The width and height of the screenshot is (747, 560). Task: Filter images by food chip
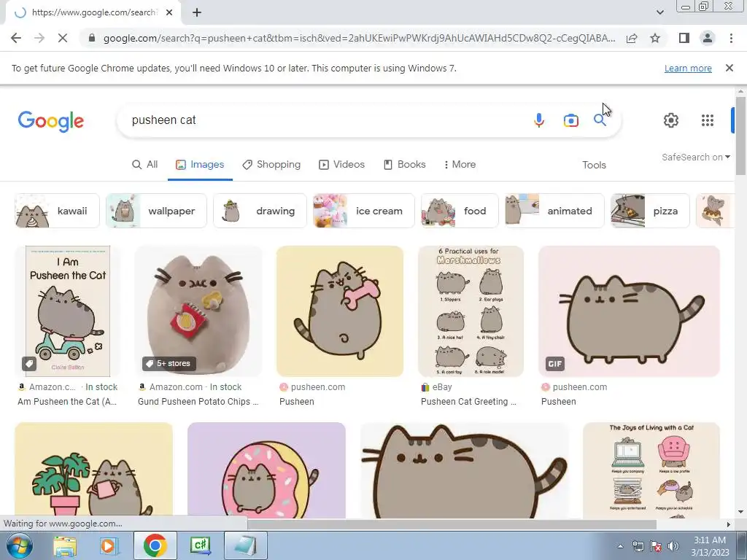click(460, 211)
